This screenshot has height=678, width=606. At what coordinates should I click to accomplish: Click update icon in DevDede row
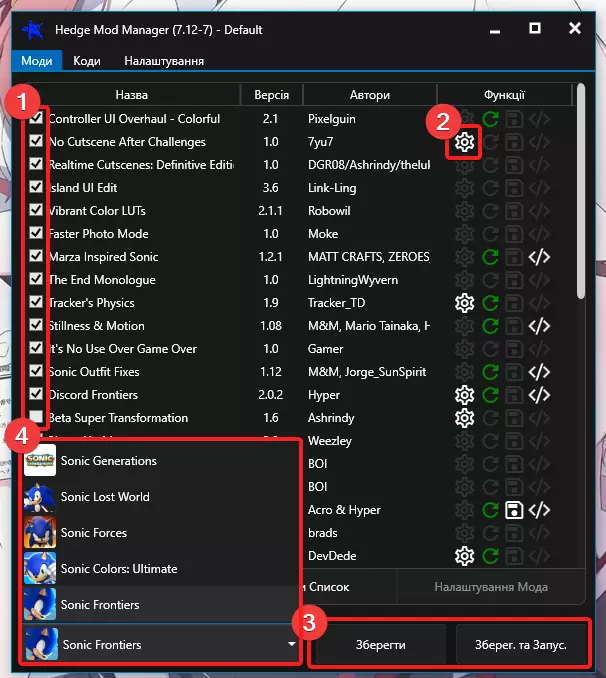tap(490, 556)
